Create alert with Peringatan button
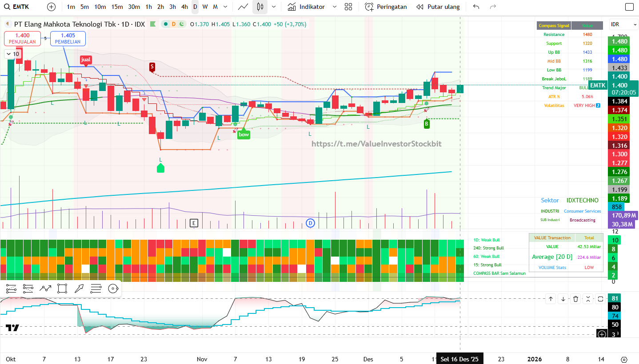Screen dimensions: 639x364 point(386,7)
